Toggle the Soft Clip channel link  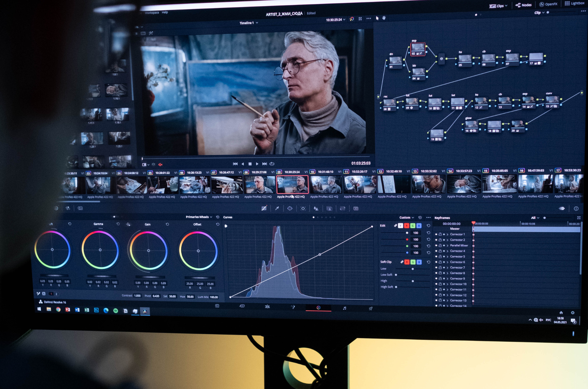coord(402,262)
